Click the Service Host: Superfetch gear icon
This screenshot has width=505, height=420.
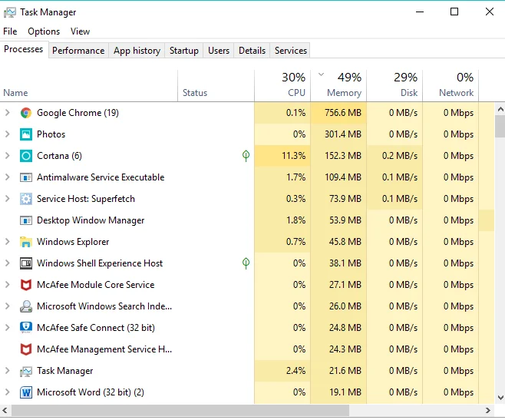26,199
